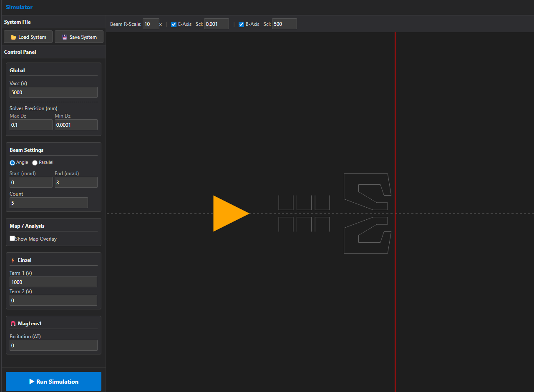Click the Einzel Term 1 voltage field
The width and height of the screenshot is (534, 392).
click(x=53, y=282)
